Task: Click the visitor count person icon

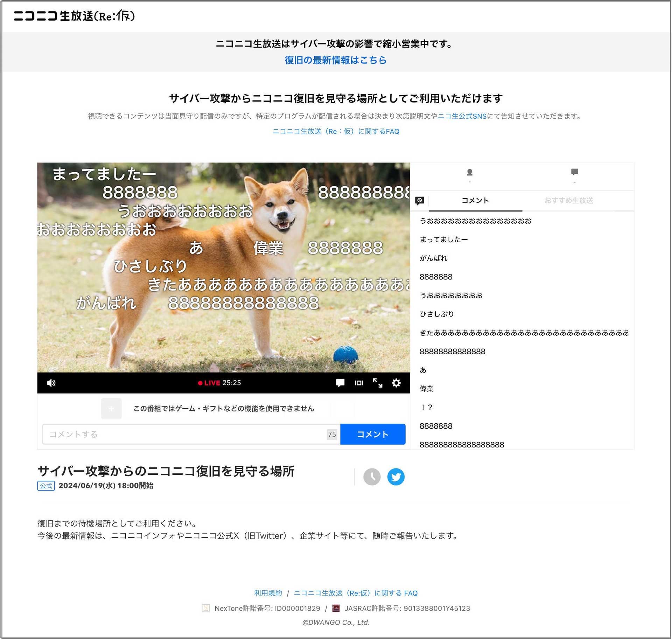Action: (470, 172)
